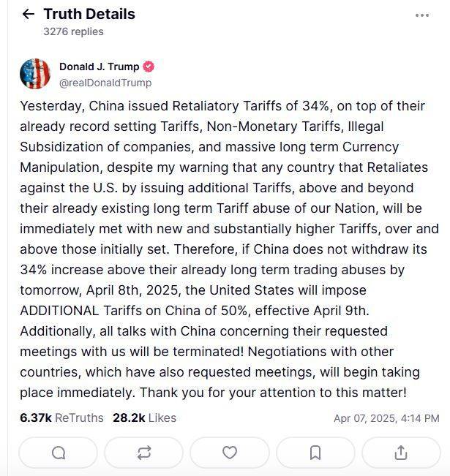
Task: Click the 'tomorrow, April 8th, 2025' text line
Action: pos(193,290)
